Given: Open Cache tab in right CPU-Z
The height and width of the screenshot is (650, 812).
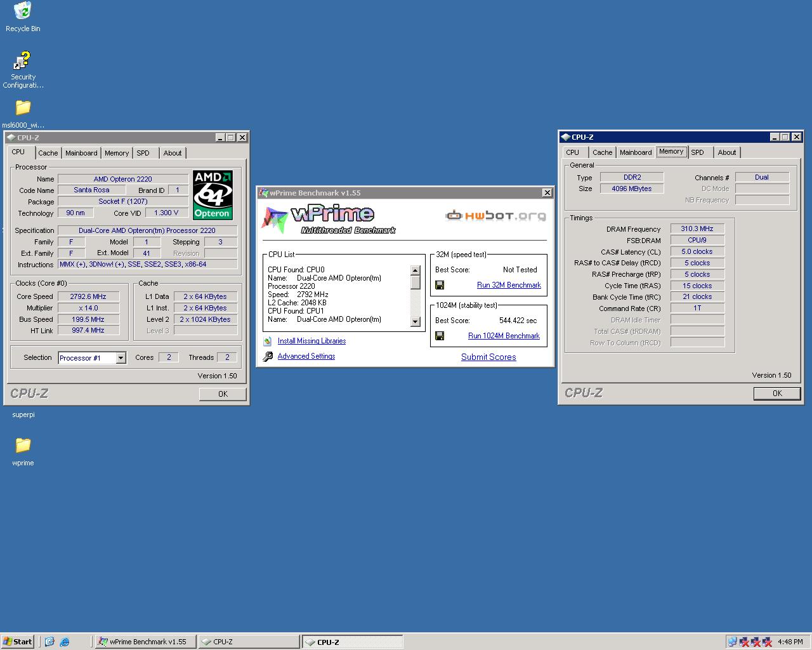Looking at the screenshot, I should click(603, 152).
